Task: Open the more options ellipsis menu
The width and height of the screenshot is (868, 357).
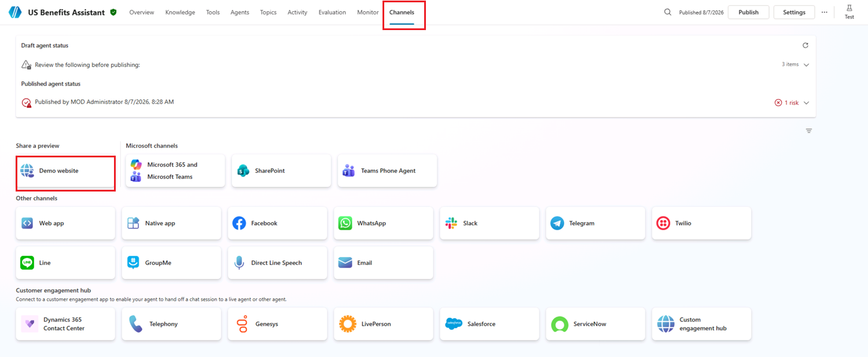Action: 825,12
